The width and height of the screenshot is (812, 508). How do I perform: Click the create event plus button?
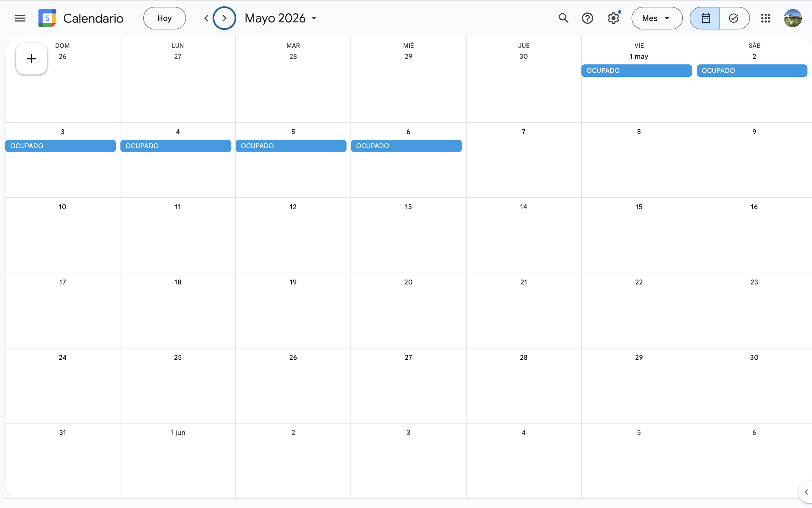pos(32,59)
